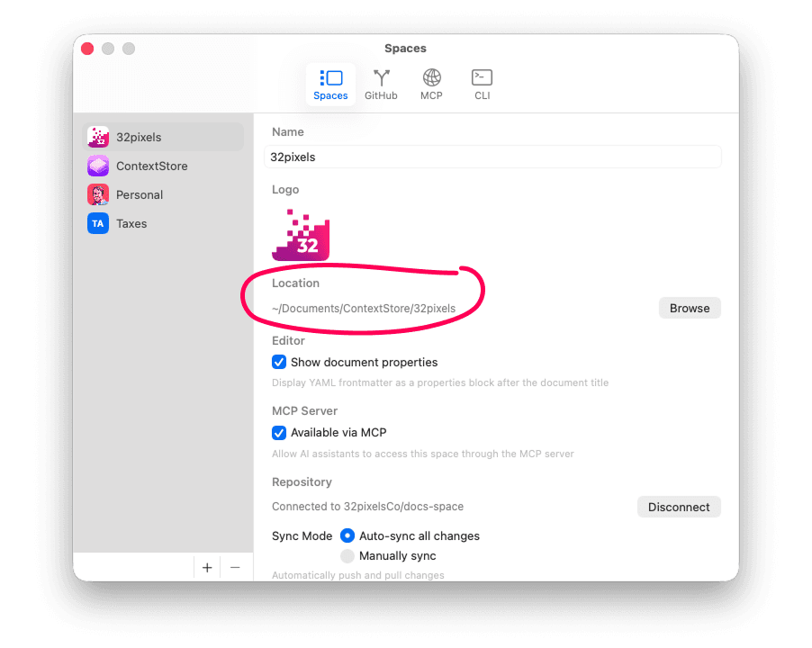Add a new space with the plus button
Image resolution: width=812 pixels, height=648 pixels.
point(207,567)
